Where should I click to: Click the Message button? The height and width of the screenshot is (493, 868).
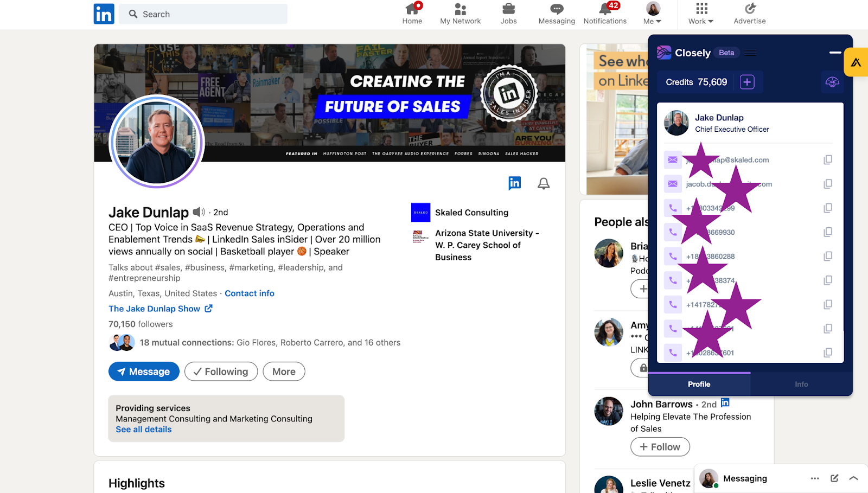pyautogui.click(x=144, y=372)
